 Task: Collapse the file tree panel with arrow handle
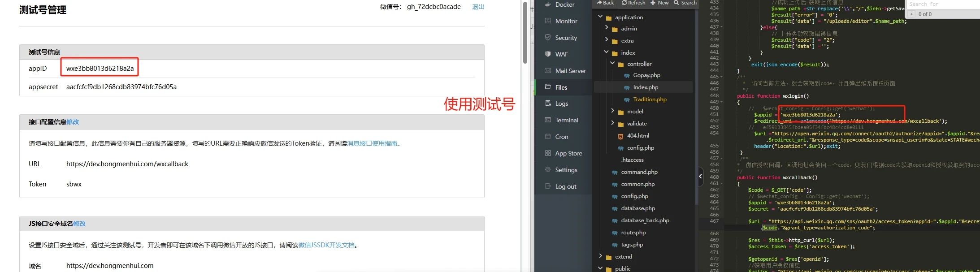[701, 176]
